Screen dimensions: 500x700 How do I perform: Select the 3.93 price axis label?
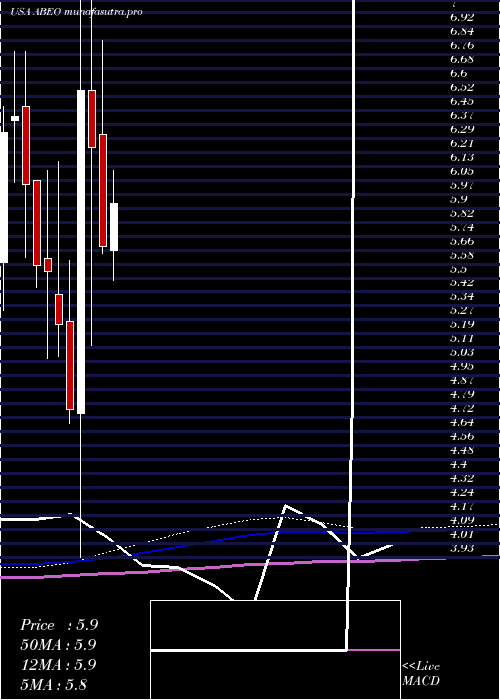[462, 548]
